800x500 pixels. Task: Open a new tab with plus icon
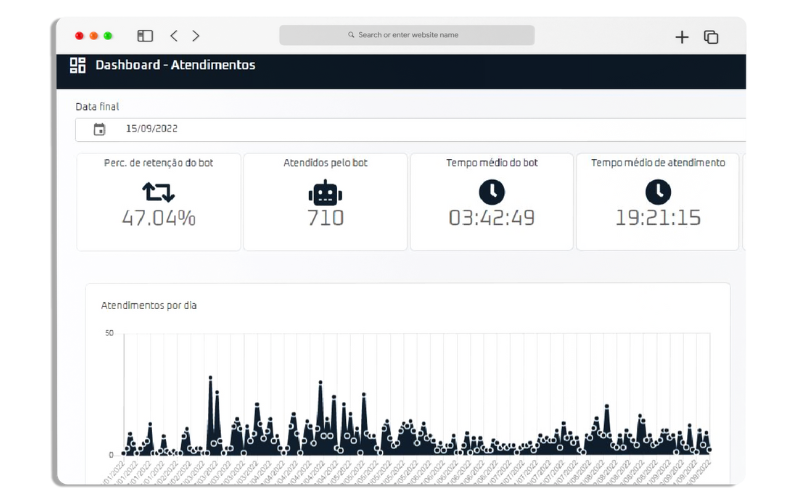(682, 37)
